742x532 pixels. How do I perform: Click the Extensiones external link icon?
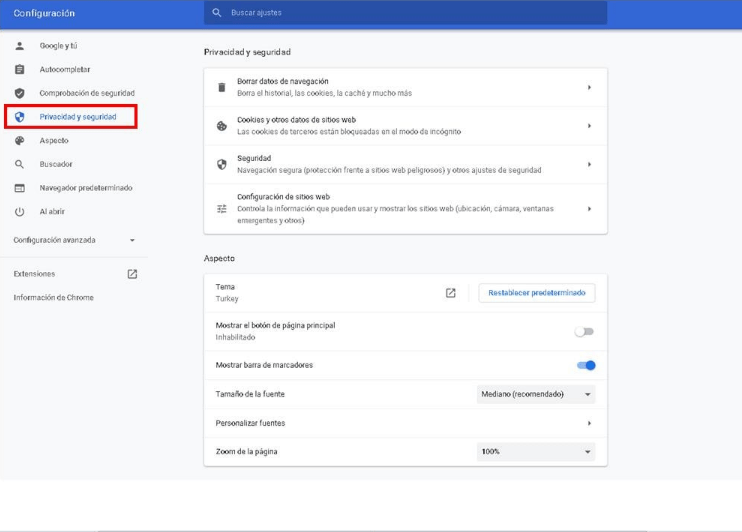[x=132, y=274]
